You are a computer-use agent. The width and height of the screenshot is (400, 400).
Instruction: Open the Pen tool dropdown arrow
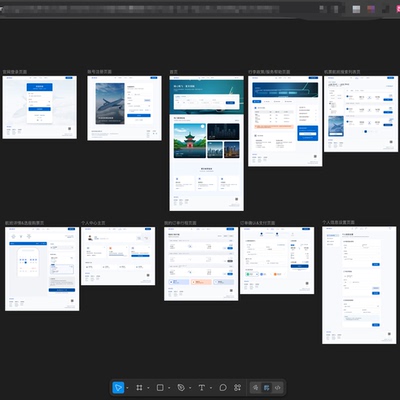[190, 388]
